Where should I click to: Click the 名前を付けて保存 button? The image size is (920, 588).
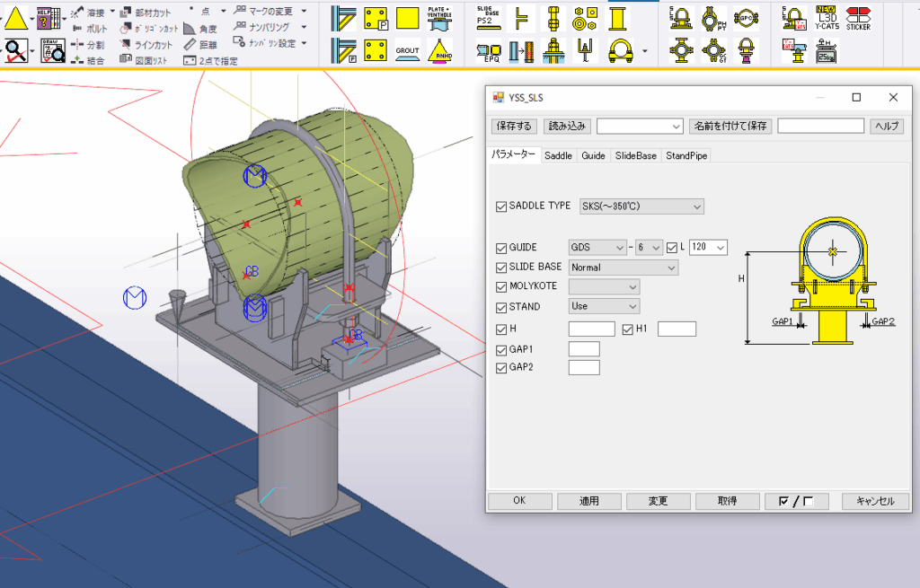coord(730,126)
